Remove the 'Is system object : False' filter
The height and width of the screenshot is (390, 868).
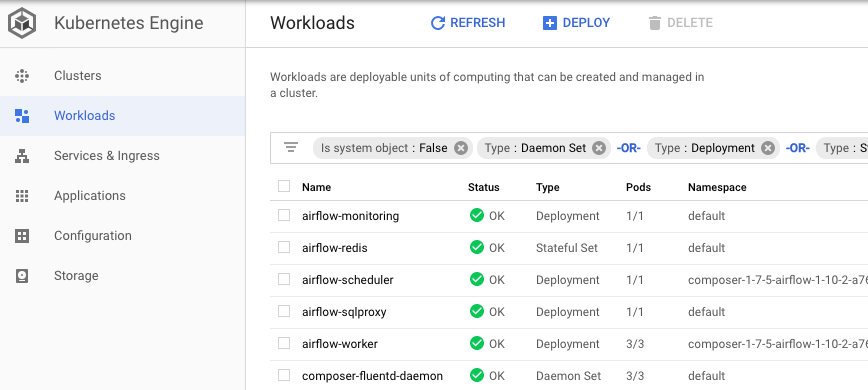[461, 148]
